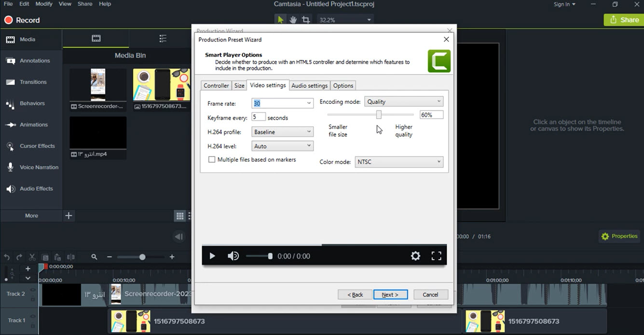
Task: Mute the Smart Player preview volume
Action: 233,256
